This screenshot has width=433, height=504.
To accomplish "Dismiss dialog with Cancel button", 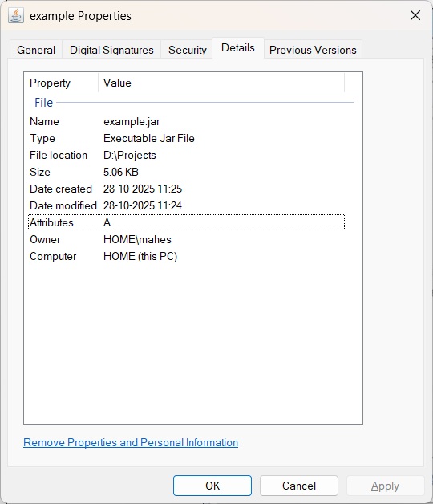I will tap(299, 486).
